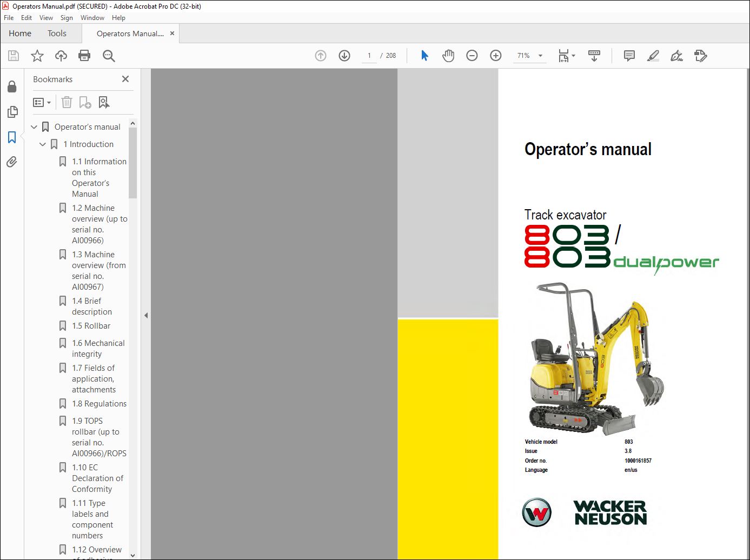Open the Sign menu

point(67,18)
